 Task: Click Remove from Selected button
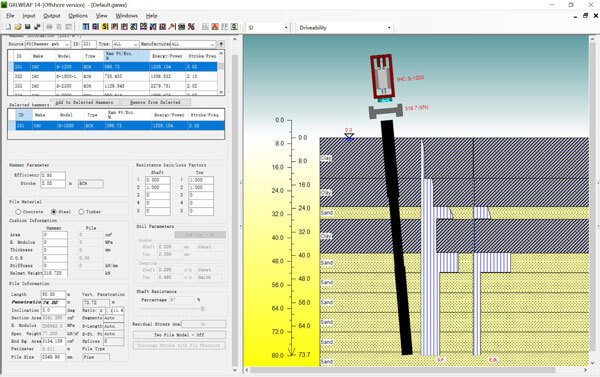point(155,102)
